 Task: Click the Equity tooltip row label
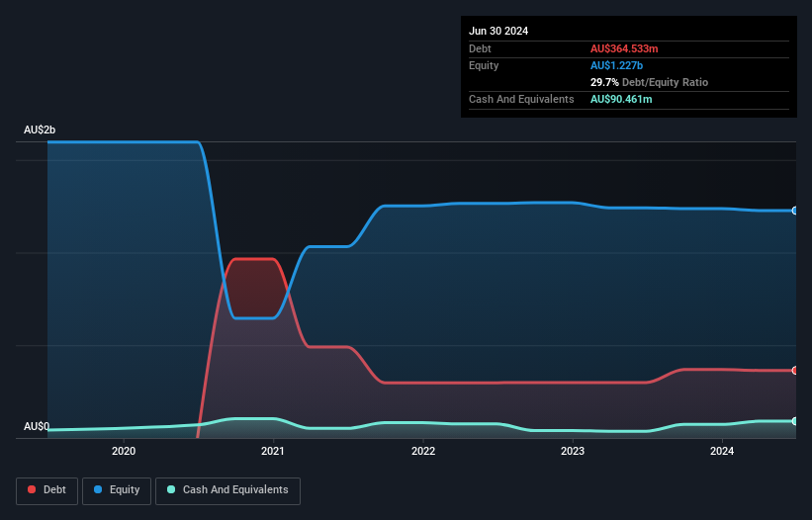(x=484, y=65)
